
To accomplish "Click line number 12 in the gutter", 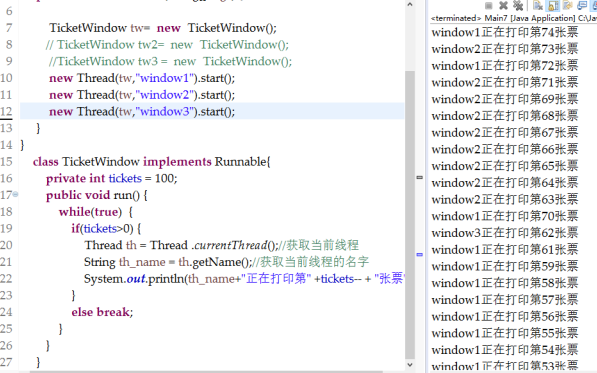I will coord(6,112).
